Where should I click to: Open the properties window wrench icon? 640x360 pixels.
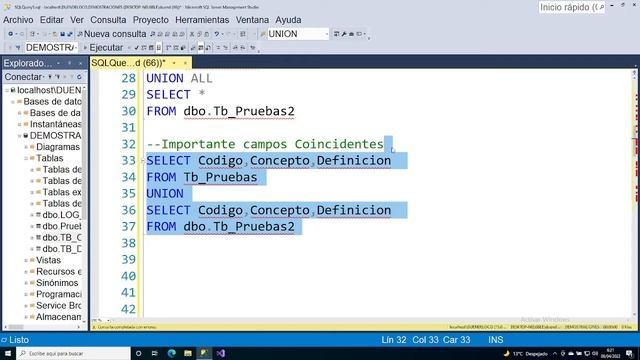pyautogui.click(x=344, y=34)
